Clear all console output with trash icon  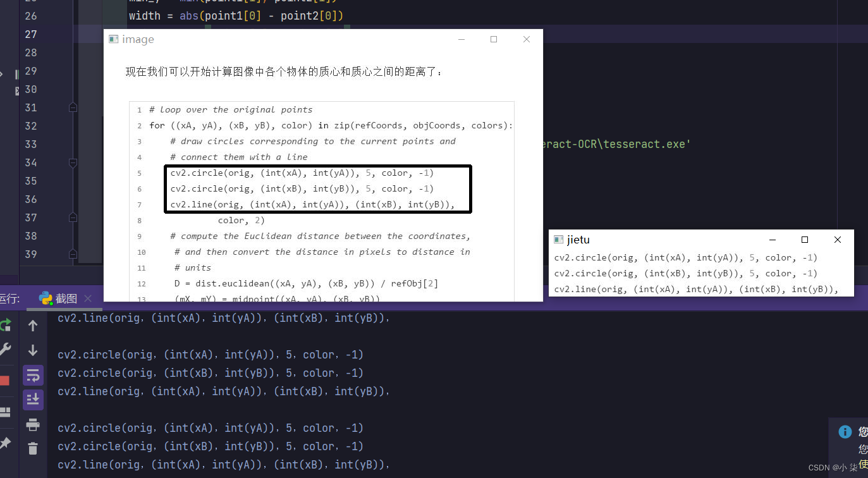pos(33,448)
